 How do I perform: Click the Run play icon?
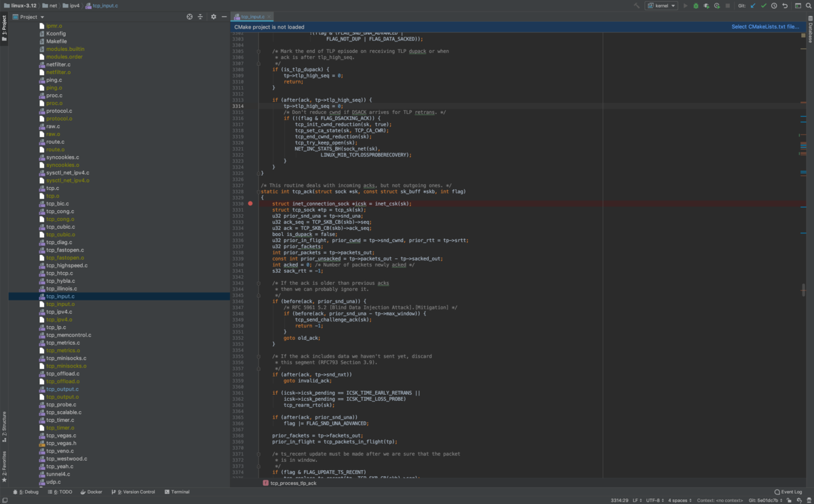[685, 5]
